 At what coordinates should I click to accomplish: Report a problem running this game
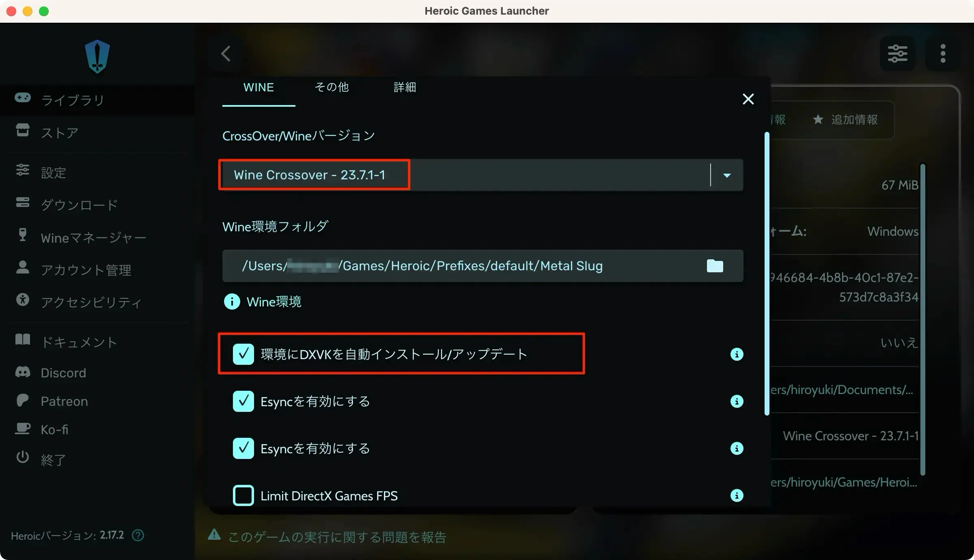pos(337,537)
